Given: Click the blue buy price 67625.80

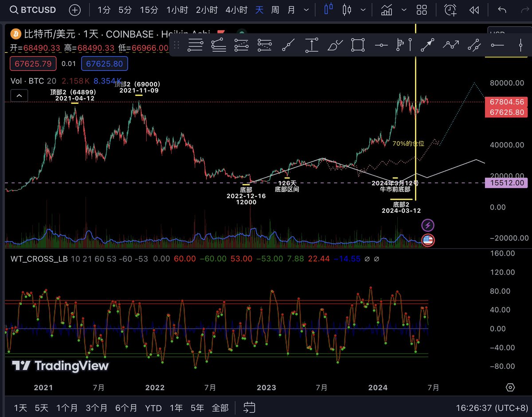Looking at the screenshot, I should (104, 64).
